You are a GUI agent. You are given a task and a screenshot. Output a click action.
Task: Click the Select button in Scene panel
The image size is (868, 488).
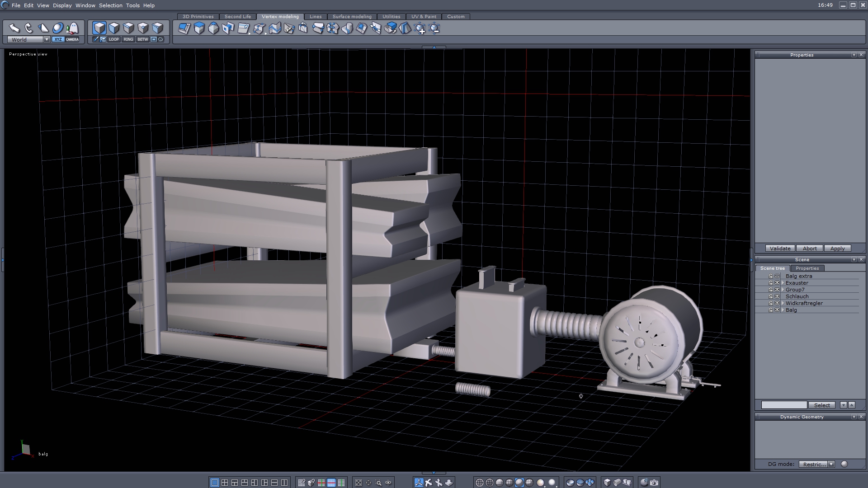click(821, 405)
